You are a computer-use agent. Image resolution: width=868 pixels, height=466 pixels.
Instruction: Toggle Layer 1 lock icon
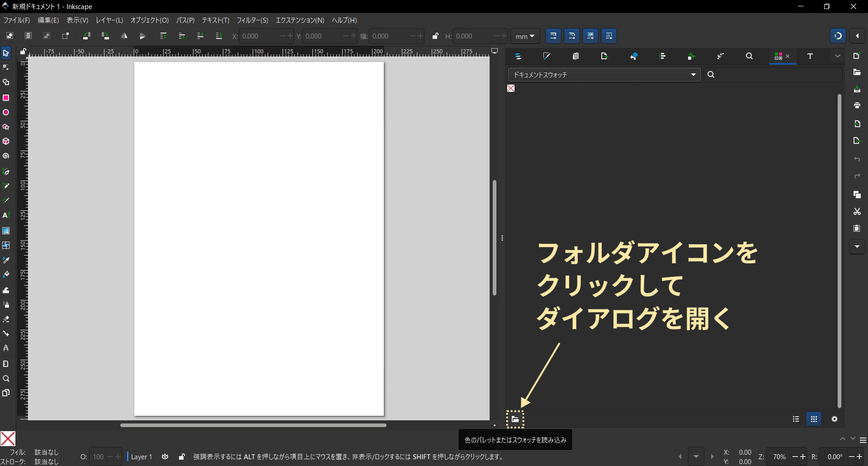tap(182, 456)
